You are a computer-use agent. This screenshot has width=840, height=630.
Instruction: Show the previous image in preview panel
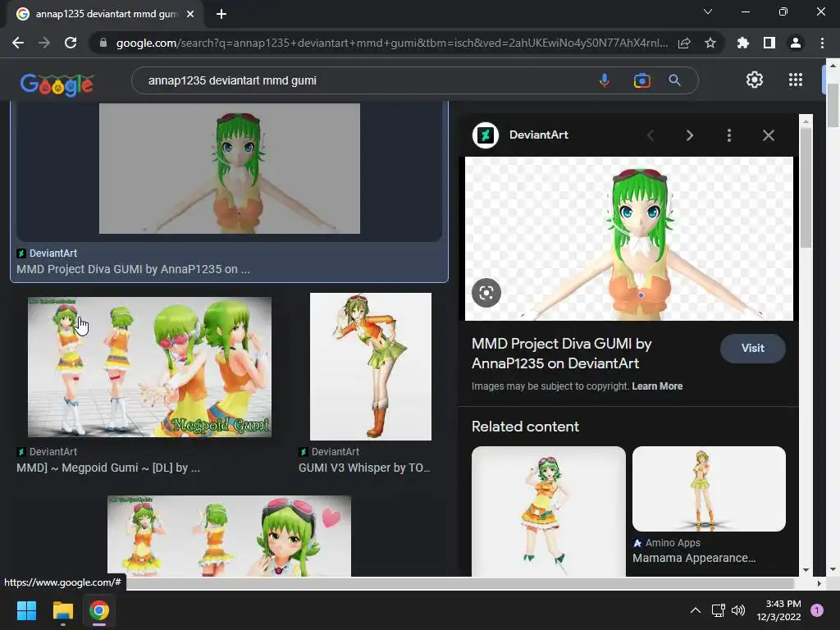point(651,135)
